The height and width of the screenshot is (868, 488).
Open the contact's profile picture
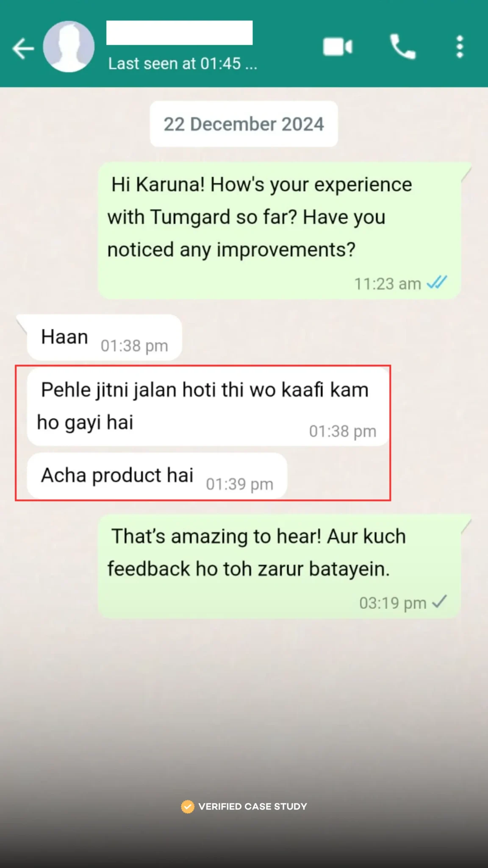click(x=69, y=46)
